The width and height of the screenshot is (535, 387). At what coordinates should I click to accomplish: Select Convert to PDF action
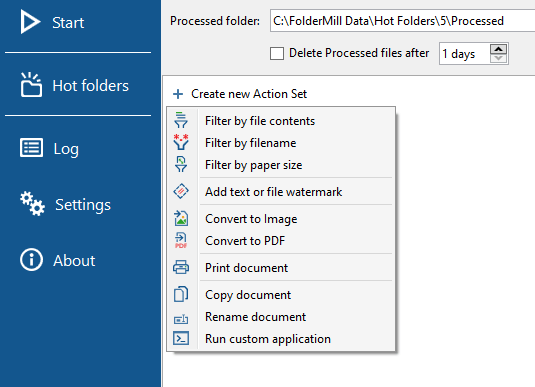coord(281,241)
